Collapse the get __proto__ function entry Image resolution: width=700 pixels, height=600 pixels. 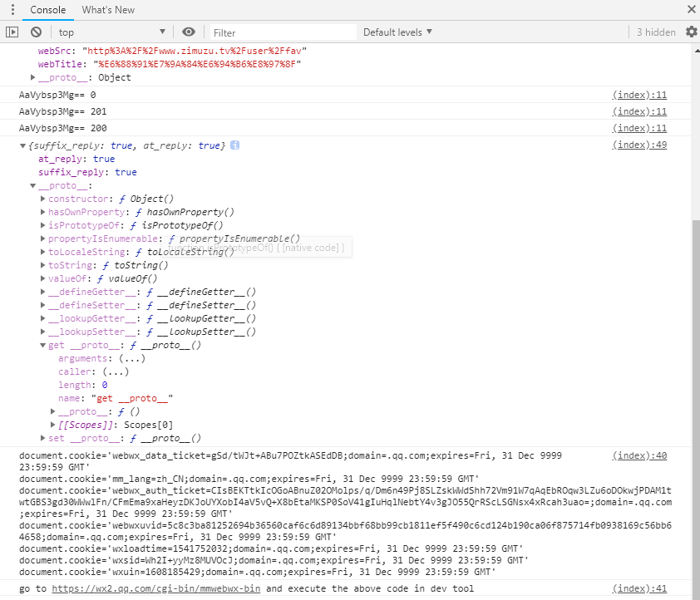[43, 345]
